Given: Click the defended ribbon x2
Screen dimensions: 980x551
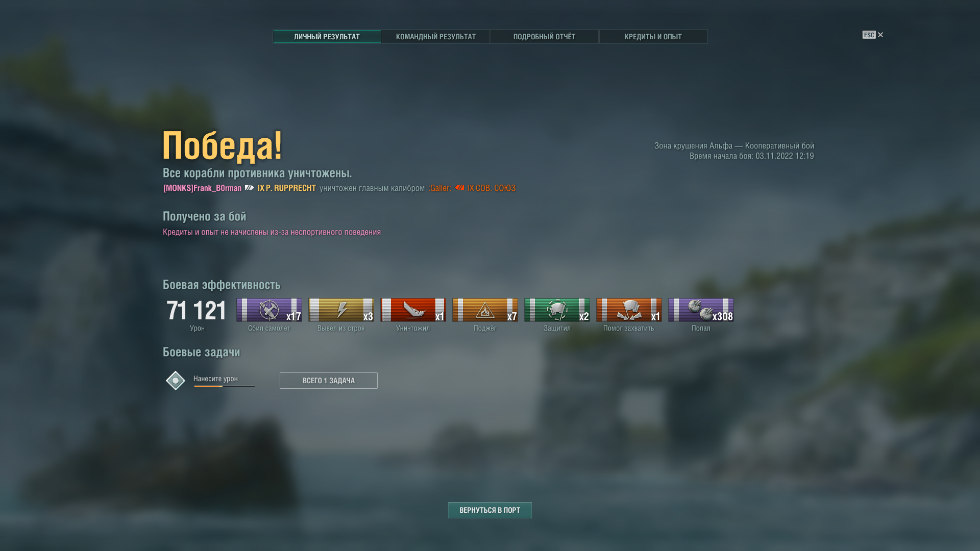Looking at the screenshot, I should pyautogui.click(x=557, y=310).
